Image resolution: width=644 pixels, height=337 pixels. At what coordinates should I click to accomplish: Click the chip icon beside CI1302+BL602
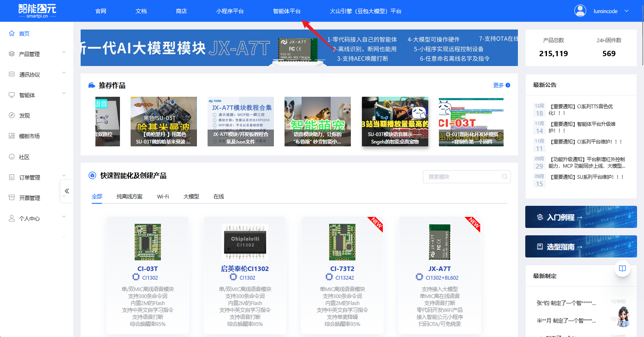click(419, 277)
